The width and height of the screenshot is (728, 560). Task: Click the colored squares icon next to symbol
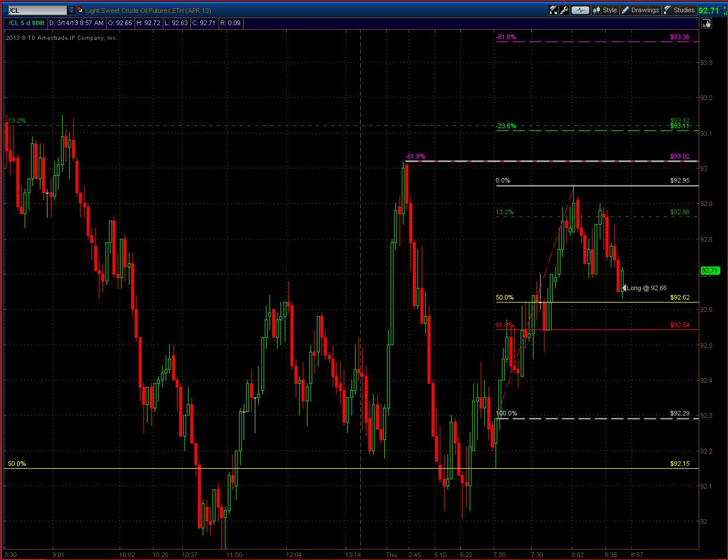(80, 11)
